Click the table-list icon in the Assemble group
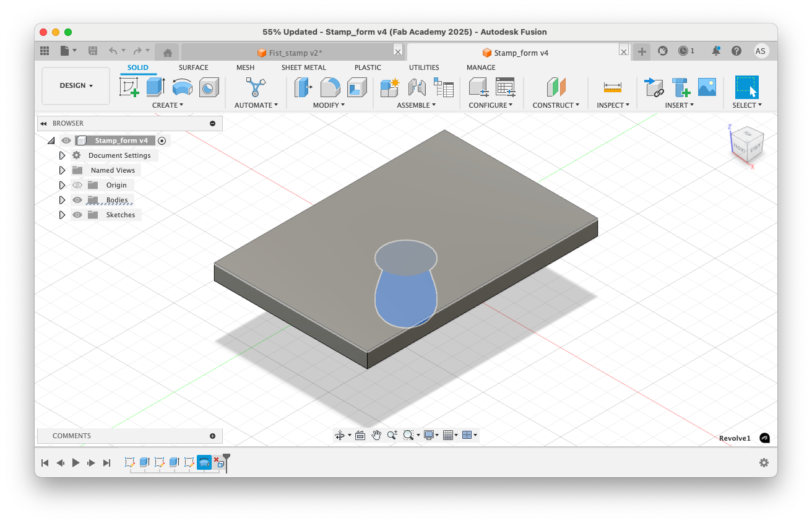This screenshot has height=523, width=812. [443, 87]
